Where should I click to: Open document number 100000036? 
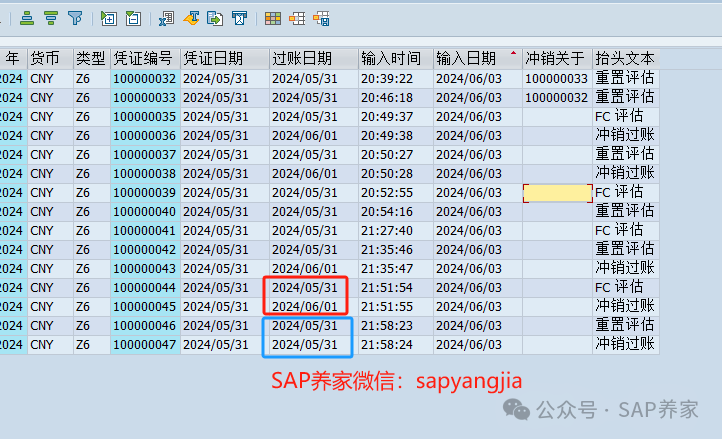point(145,136)
